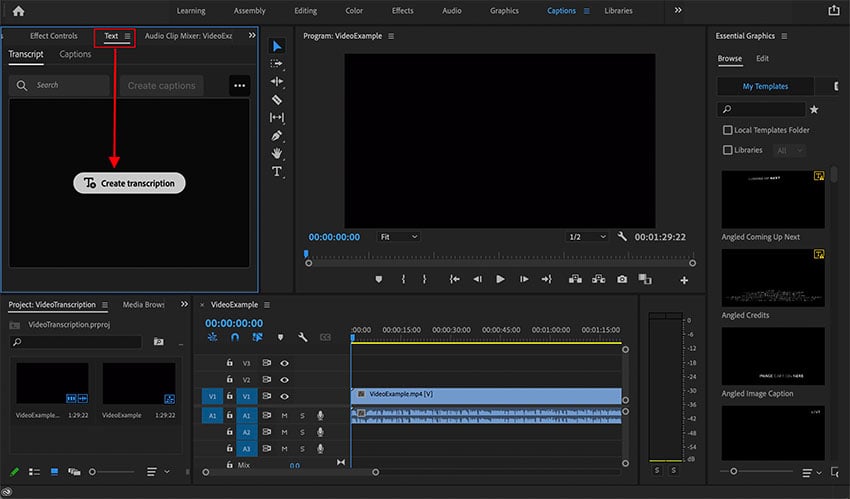This screenshot has width=850, height=499.
Task: Open My Templates in Essential Graphics
Action: (765, 87)
